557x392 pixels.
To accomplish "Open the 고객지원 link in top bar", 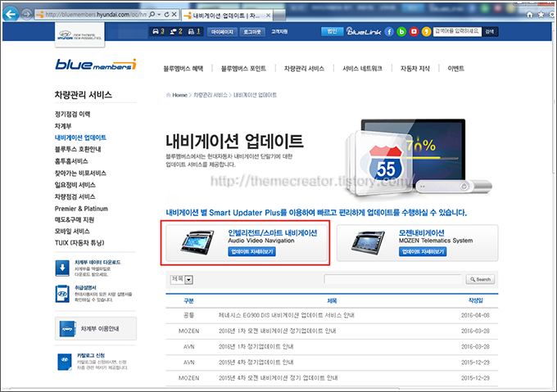I will pos(279,32).
